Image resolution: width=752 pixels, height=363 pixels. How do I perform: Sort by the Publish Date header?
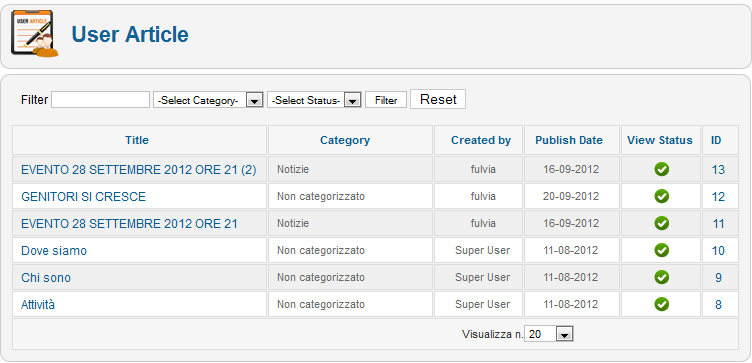[x=569, y=140]
